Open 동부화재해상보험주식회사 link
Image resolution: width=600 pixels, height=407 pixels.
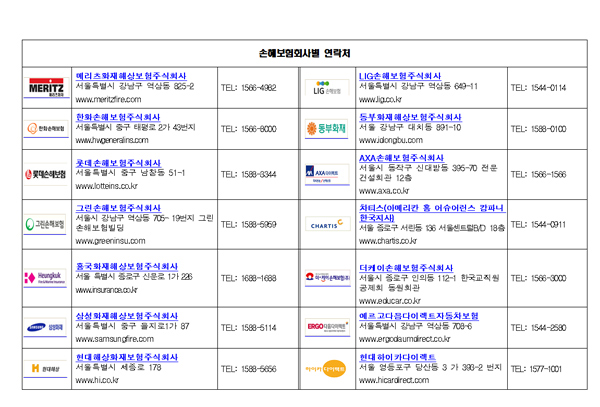point(410,117)
